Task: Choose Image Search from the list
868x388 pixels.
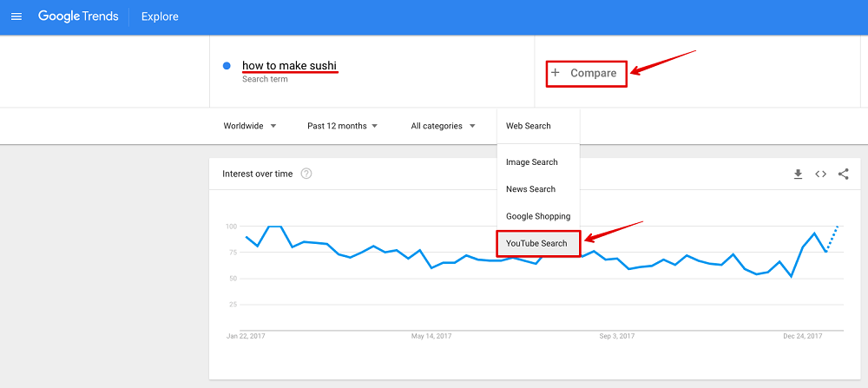Action: click(x=532, y=162)
